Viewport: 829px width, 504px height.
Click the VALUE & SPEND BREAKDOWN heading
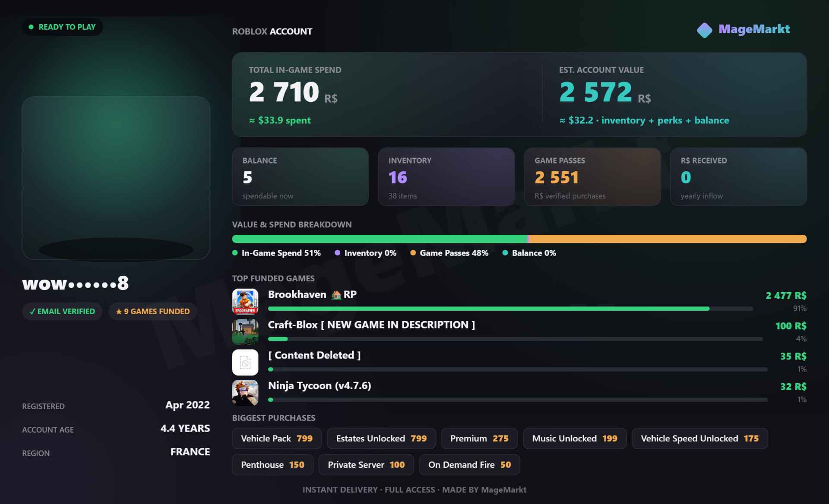(292, 224)
